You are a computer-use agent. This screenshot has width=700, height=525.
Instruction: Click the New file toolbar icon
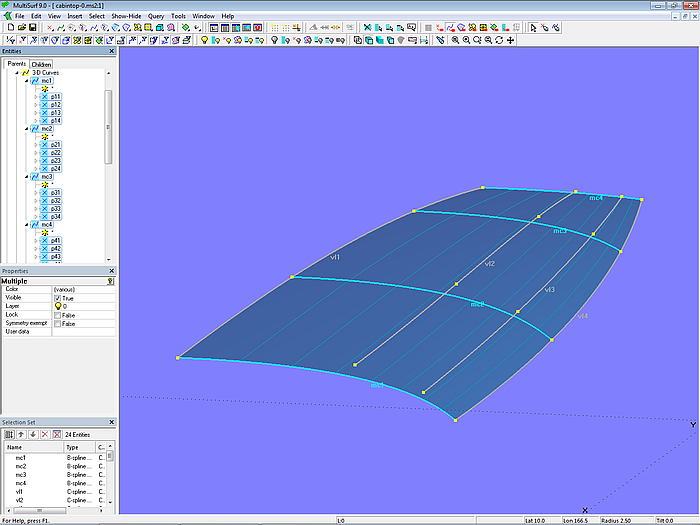(9, 28)
